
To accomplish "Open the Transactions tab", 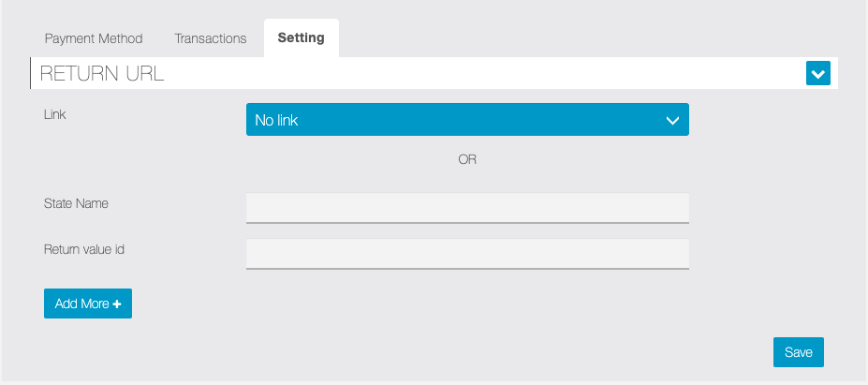I will tap(211, 38).
